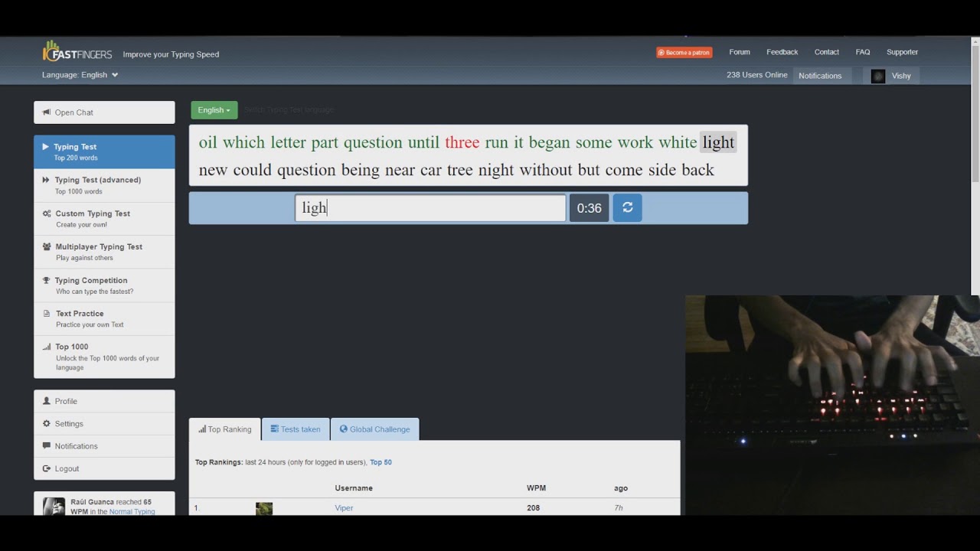Screen dimensions: 980x551
Task: Click the Username column header
Action: coord(354,488)
